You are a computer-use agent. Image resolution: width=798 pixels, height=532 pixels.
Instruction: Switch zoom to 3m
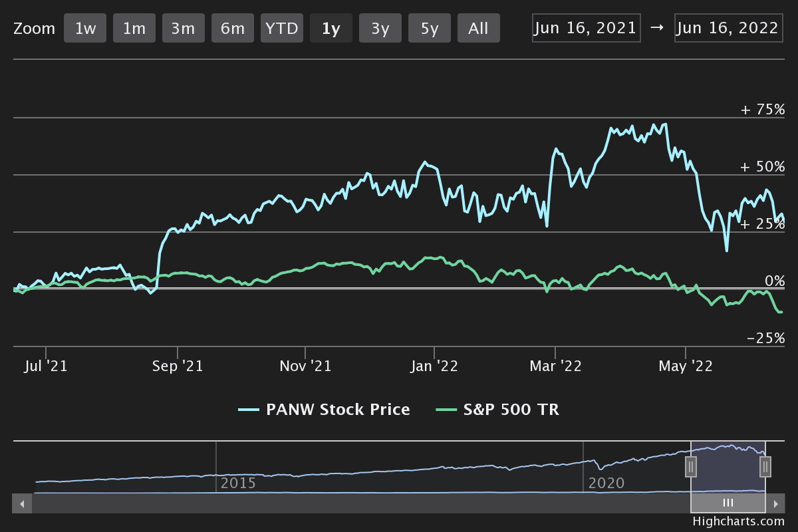(184, 29)
